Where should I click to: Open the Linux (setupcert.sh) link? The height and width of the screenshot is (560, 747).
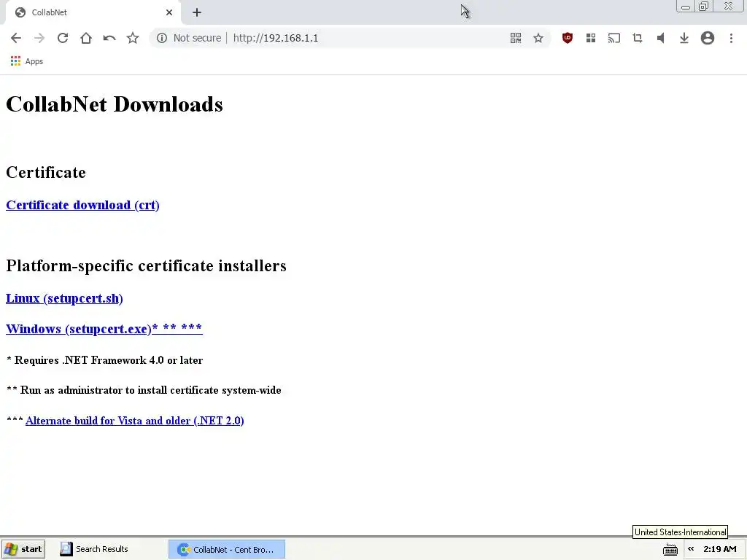[64, 298]
